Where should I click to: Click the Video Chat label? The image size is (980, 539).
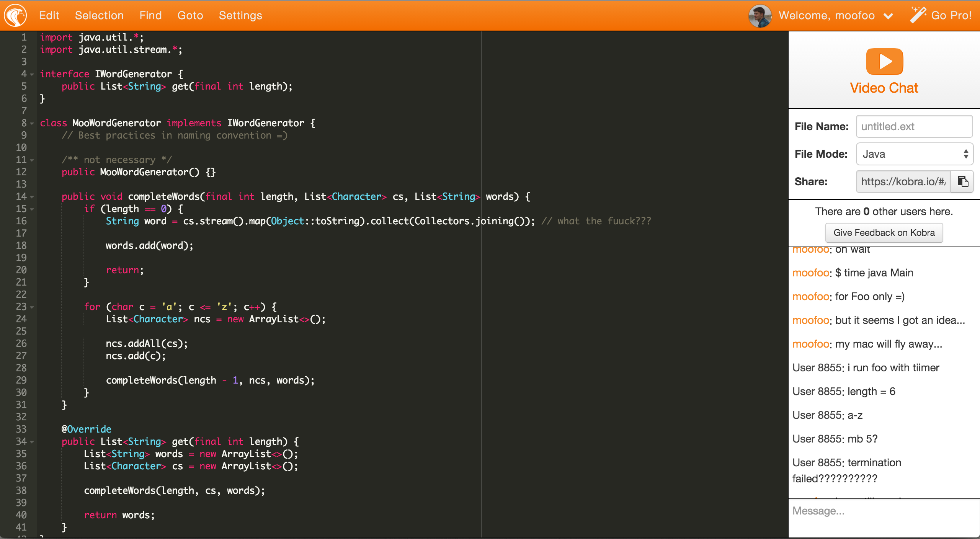[884, 88]
